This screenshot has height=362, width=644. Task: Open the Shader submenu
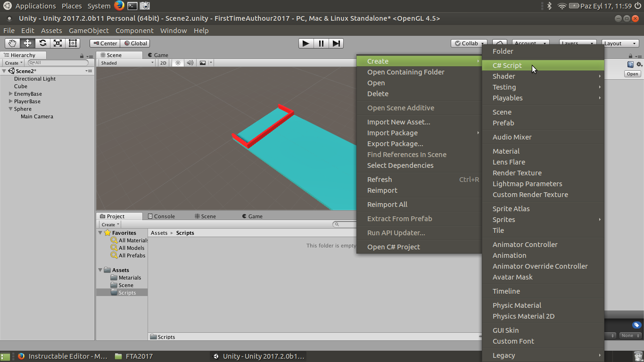tap(543, 76)
